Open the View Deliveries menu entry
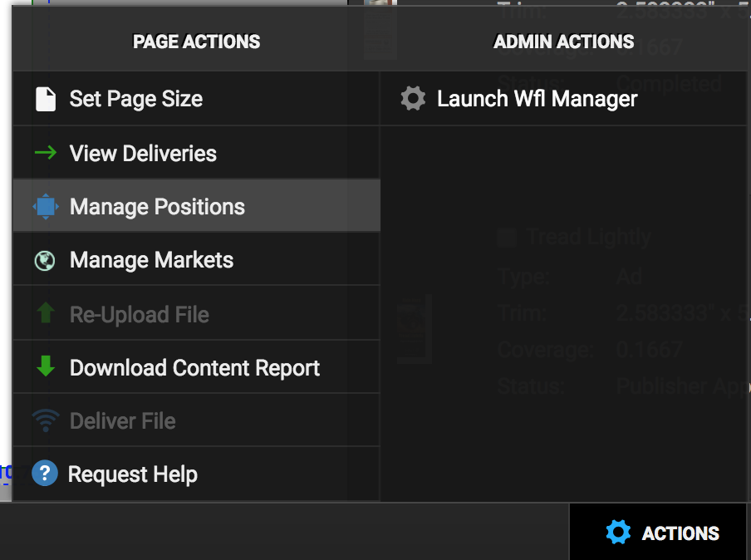 (x=143, y=154)
